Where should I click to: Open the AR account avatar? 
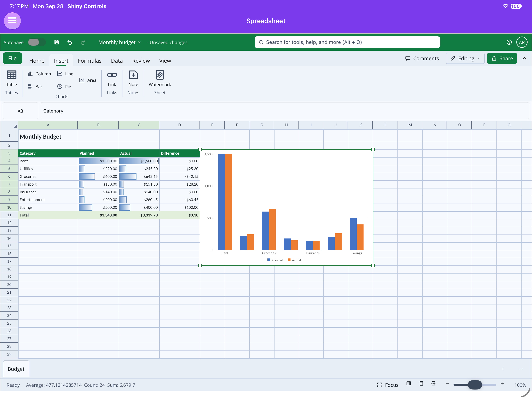(x=522, y=42)
